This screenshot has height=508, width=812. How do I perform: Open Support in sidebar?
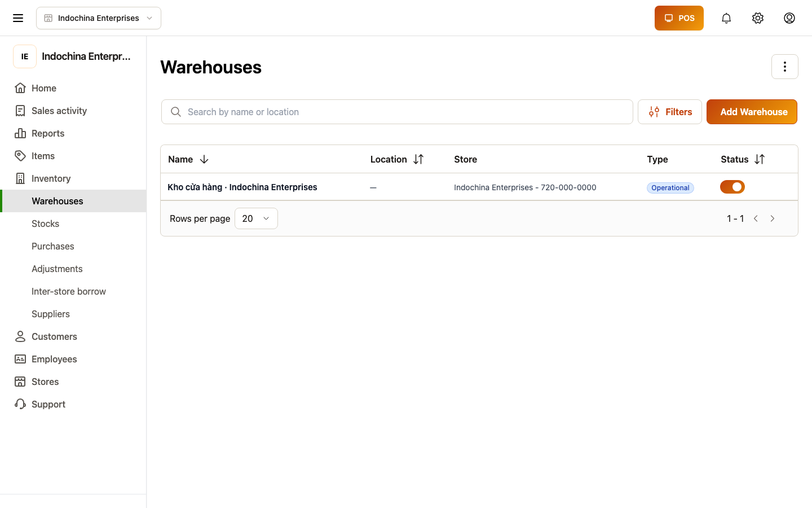(73, 404)
